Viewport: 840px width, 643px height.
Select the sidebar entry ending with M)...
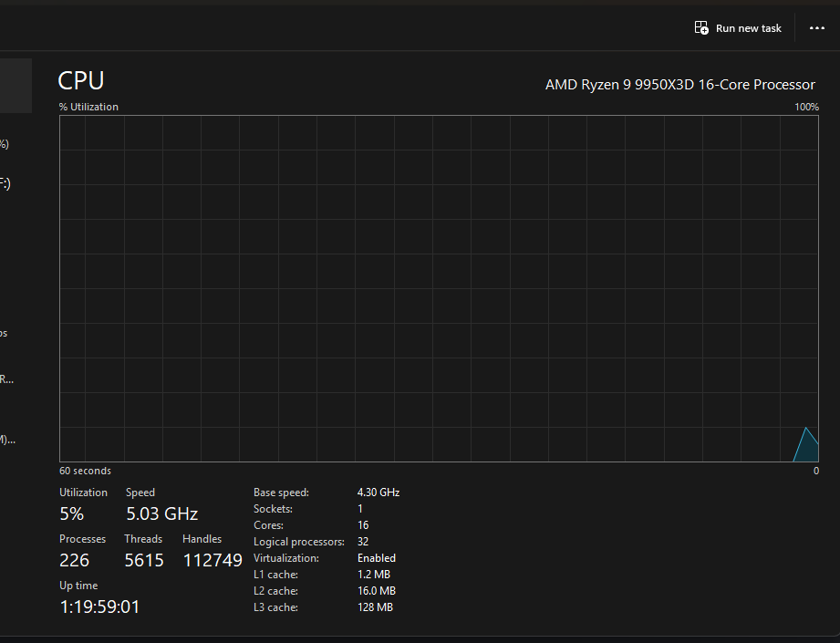tap(7, 440)
